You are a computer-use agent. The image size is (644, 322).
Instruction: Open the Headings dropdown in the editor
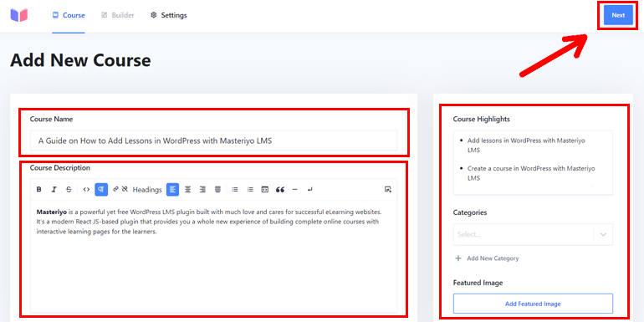tap(147, 190)
